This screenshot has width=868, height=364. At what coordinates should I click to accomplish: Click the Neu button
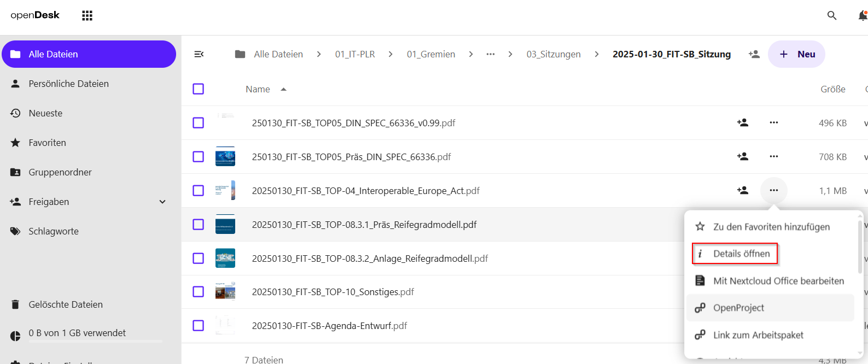pyautogui.click(x=796, y=54)
